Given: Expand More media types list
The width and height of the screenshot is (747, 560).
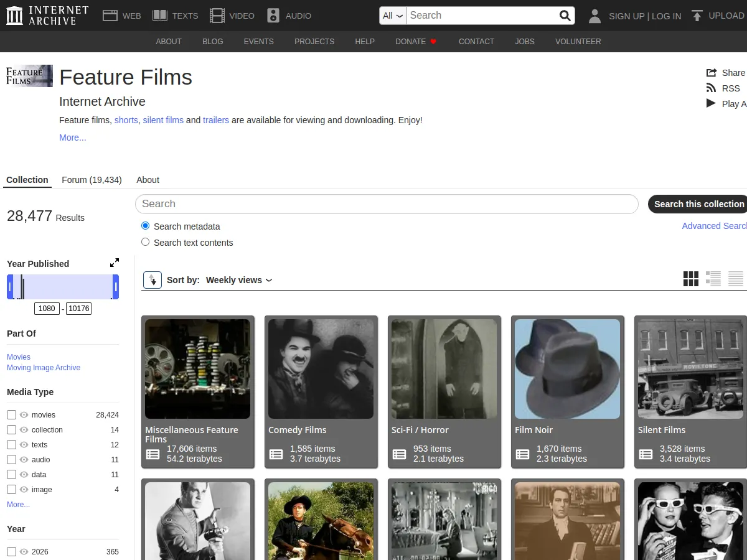Looking at the screenshot, I should [18, 505].
